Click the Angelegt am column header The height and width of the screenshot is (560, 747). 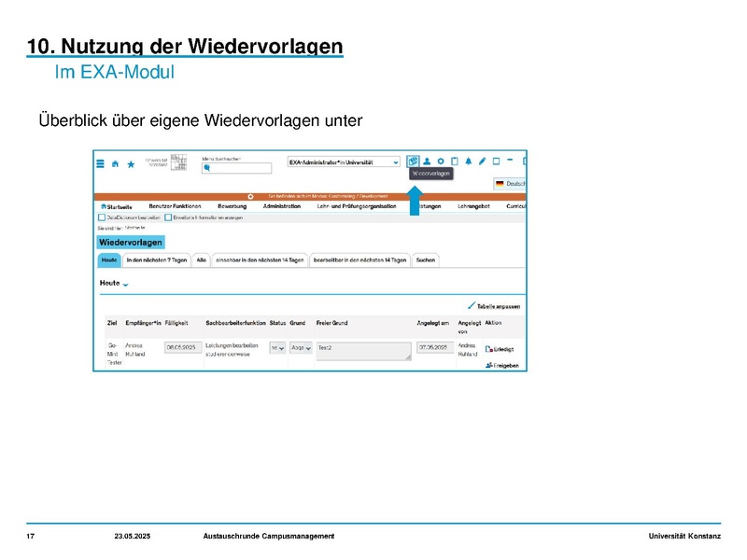point(433,323)
